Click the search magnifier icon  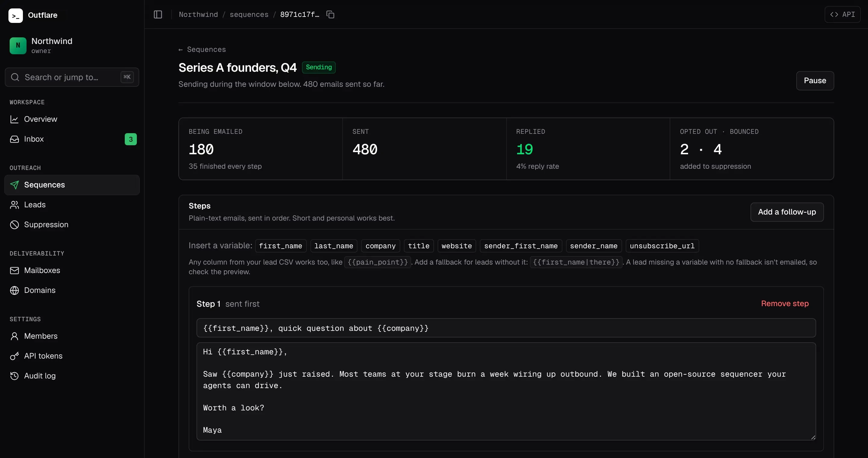(15, 77)
